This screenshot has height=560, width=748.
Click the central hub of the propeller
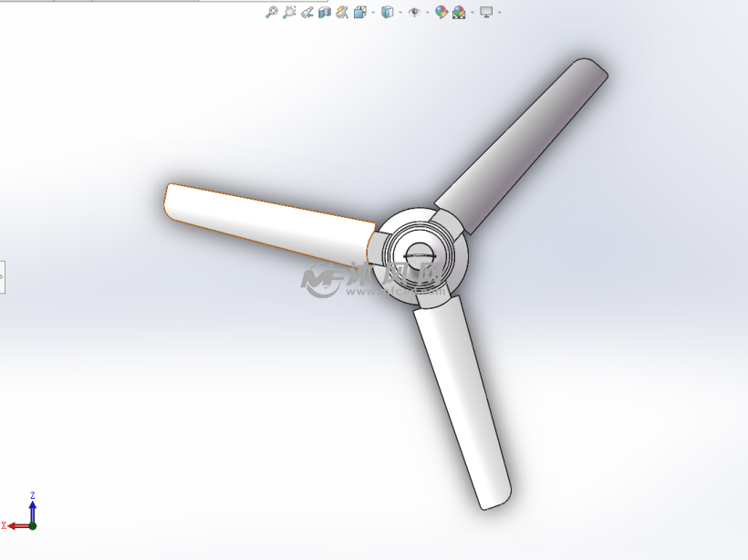tap(421, 256)
